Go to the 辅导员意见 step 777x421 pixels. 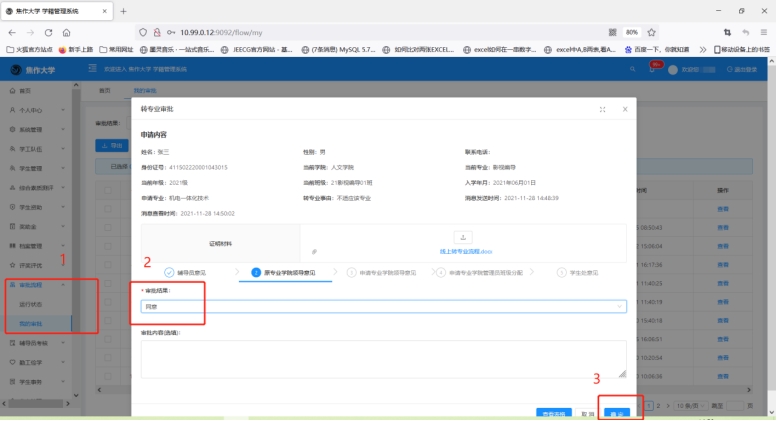pos(190,272)
